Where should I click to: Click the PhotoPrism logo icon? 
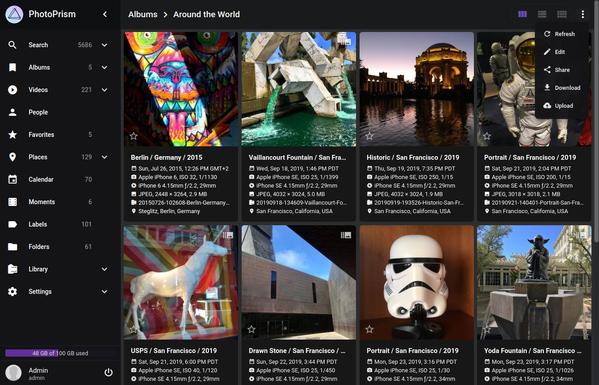(x=14, y=15)
